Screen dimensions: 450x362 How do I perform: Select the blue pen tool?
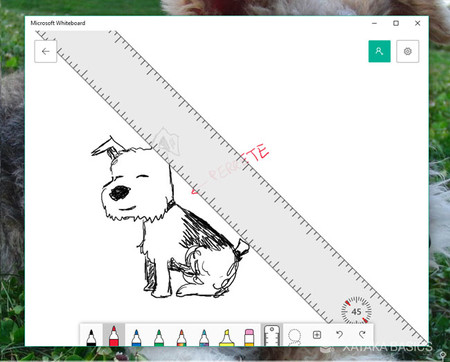(x=136, y=336)
